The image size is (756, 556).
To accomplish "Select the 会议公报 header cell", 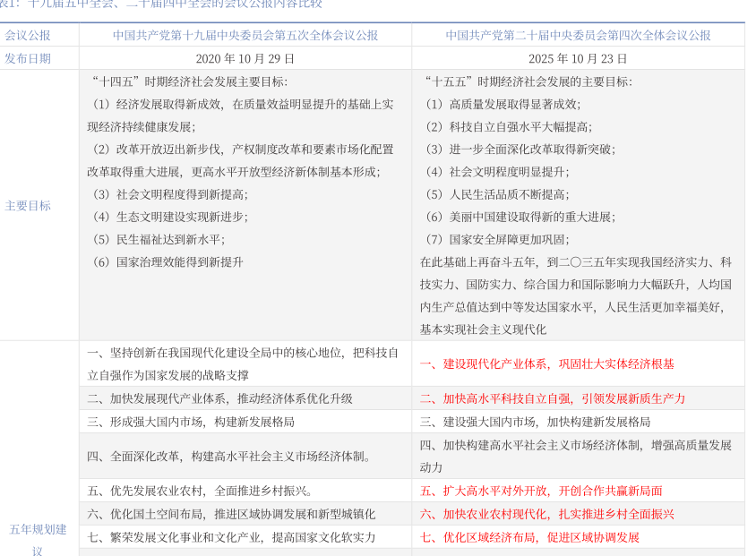I will (28, 35).
